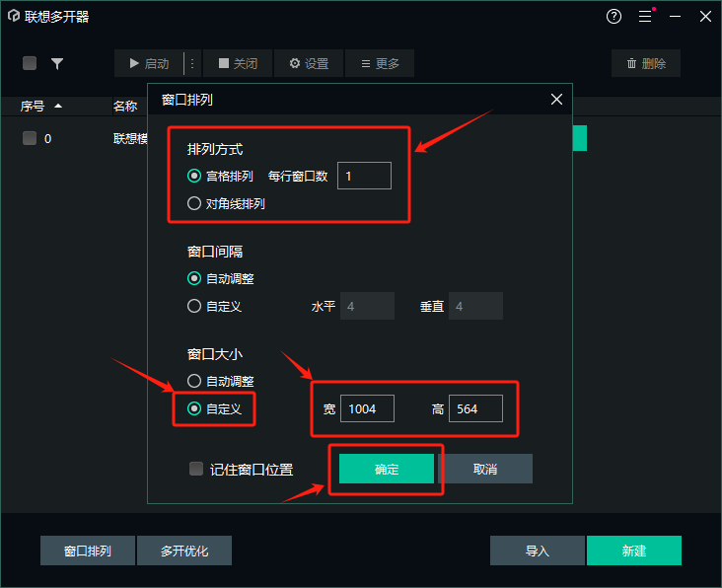Click the 导入 button

click(538, 551)
